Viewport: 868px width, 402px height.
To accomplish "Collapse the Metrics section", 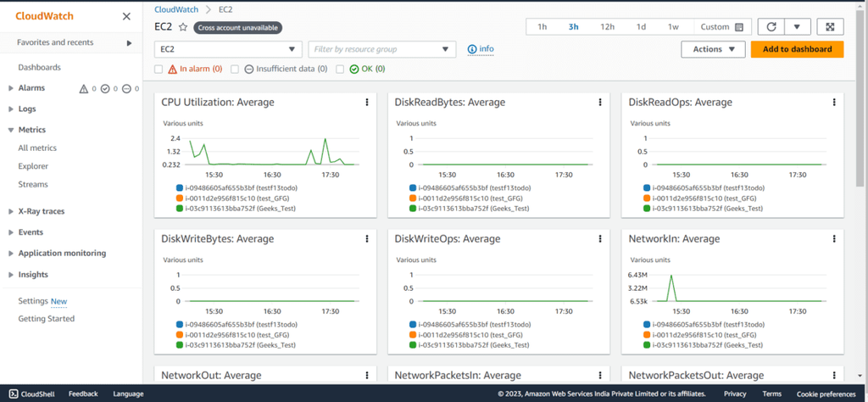I will (x=10, y=130).
